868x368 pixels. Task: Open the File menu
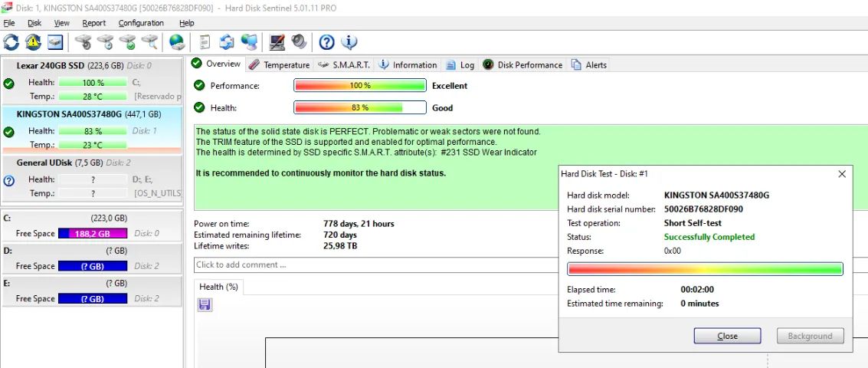(x=9, y=23)
